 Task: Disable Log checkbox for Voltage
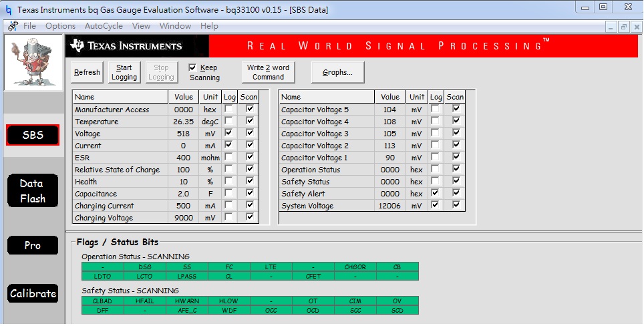coord(228,133)
